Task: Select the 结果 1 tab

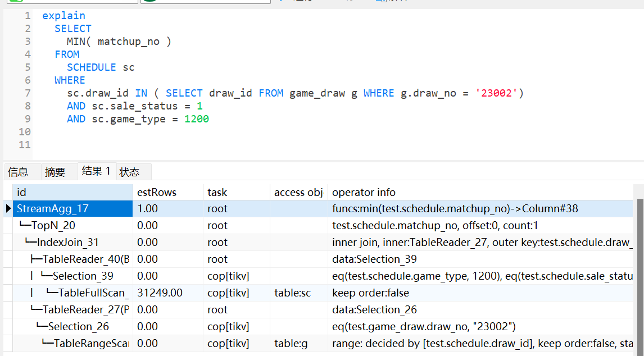Action: (96, 171)
